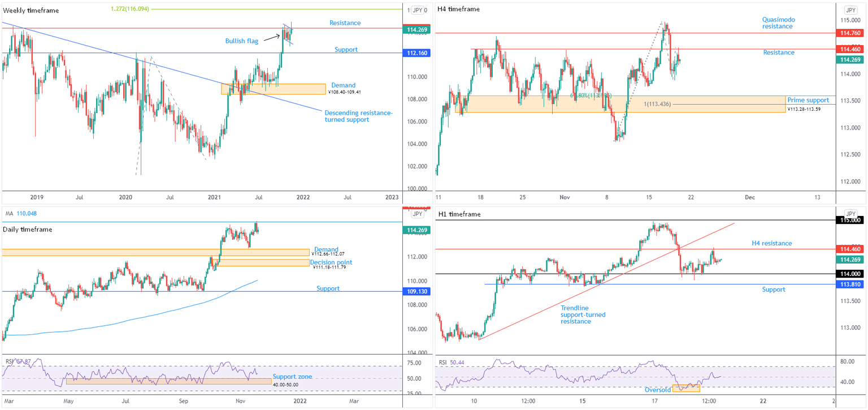Viewport: 868px width, 410px height.
Task: Select the Weekly timeframe chart title
Action: click(31, 10)
